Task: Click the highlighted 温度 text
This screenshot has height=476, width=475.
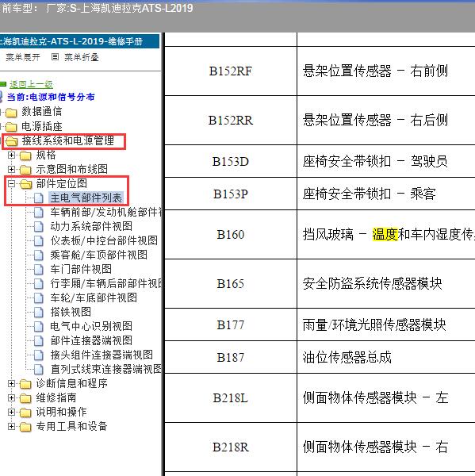Action: click(385, 234)
